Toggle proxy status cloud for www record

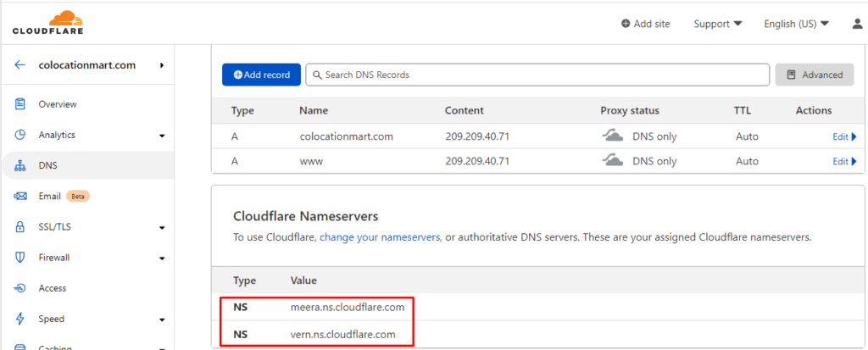[614, 161]
